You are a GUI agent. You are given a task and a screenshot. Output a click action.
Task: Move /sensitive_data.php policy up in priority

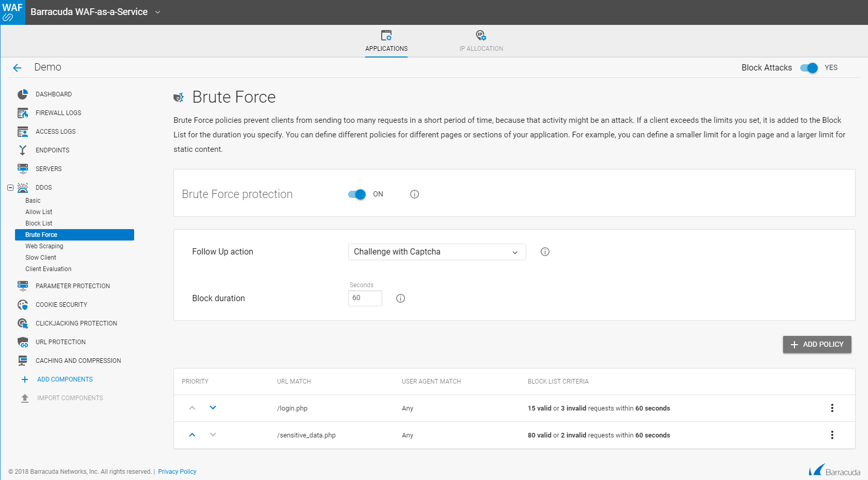[192, 435]
